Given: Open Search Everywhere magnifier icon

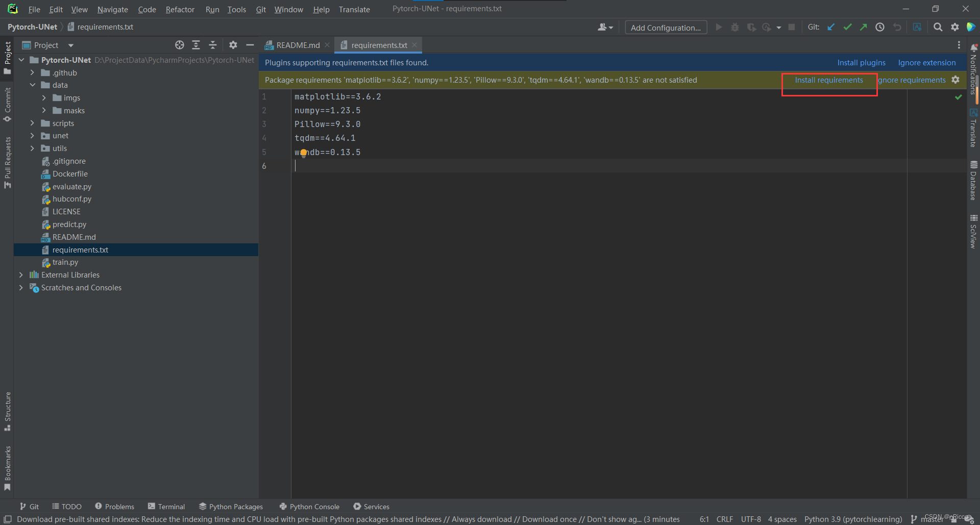Looking at the screenshot, I should point(938,27).
